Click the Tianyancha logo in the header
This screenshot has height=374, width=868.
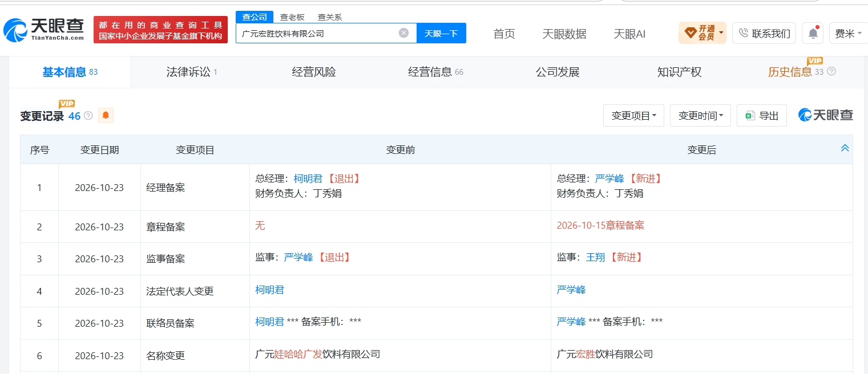click(x=44, y=30)
